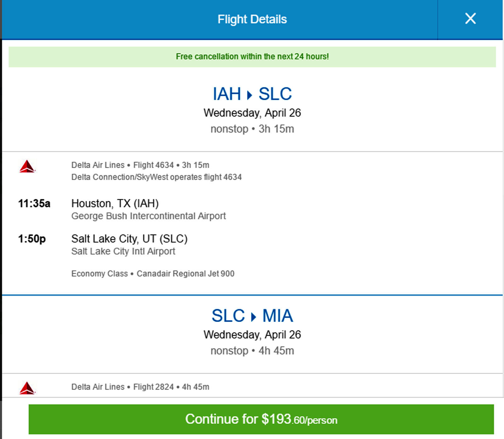The width and height of the screenshot is (504, 439).
Task: Click the Flight Details title
Action: [x=252, y=19]
